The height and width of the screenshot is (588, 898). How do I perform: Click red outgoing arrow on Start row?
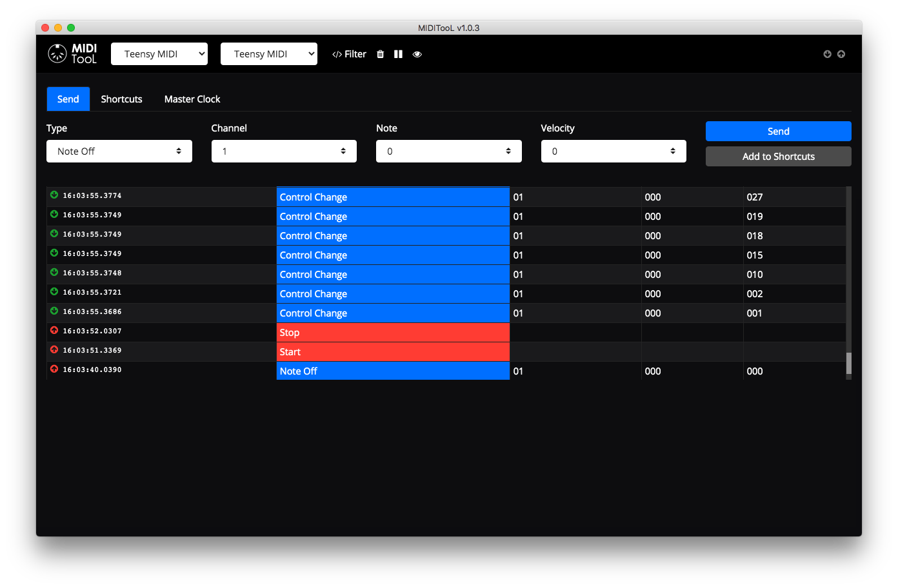pos(54,349)
